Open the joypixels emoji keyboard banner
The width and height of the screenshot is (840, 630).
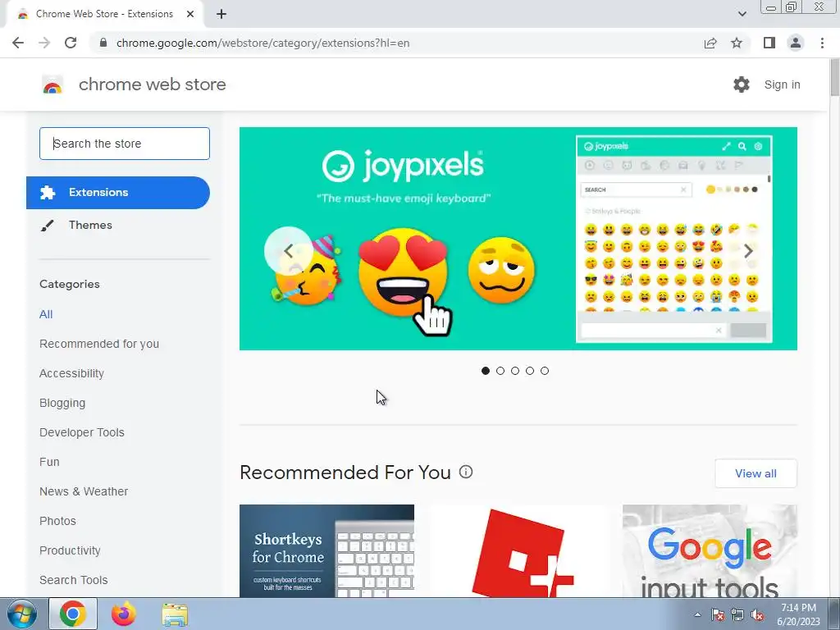coord(518,239)
